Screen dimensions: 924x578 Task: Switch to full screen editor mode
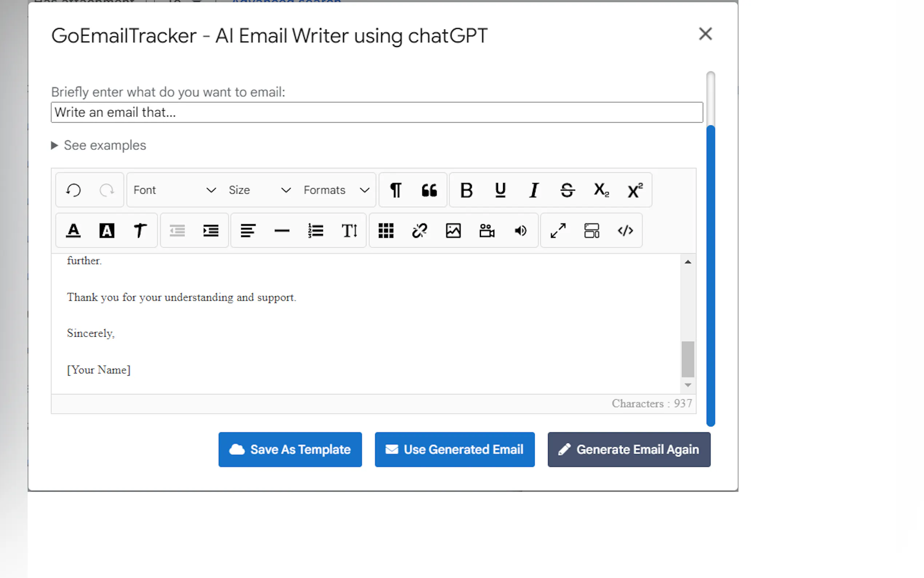tap(558, 230)
